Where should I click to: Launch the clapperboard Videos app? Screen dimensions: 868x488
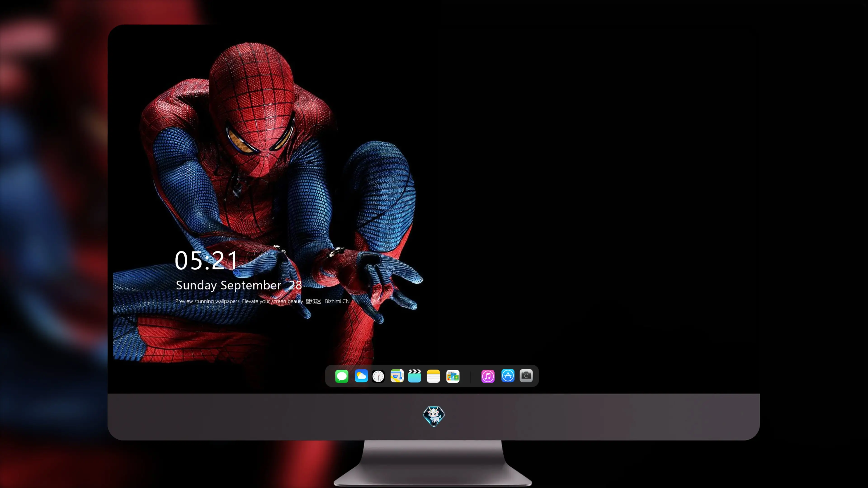click(x=415, y=376)
